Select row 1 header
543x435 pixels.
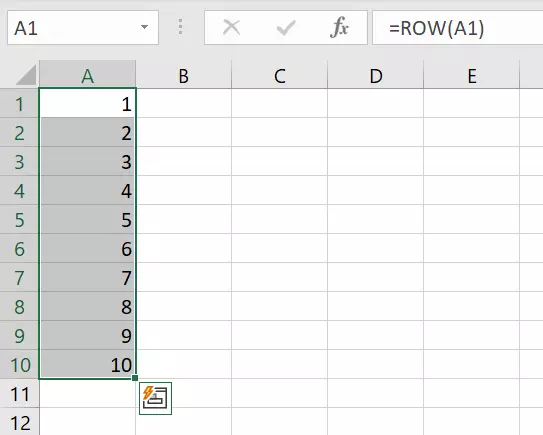pos(19,104)
